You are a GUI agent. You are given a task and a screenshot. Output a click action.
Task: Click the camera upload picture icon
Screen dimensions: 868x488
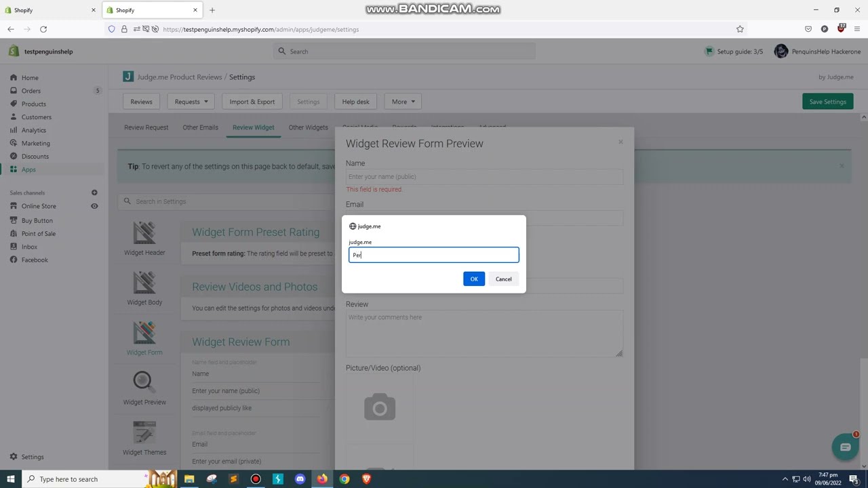click(380, 407)
